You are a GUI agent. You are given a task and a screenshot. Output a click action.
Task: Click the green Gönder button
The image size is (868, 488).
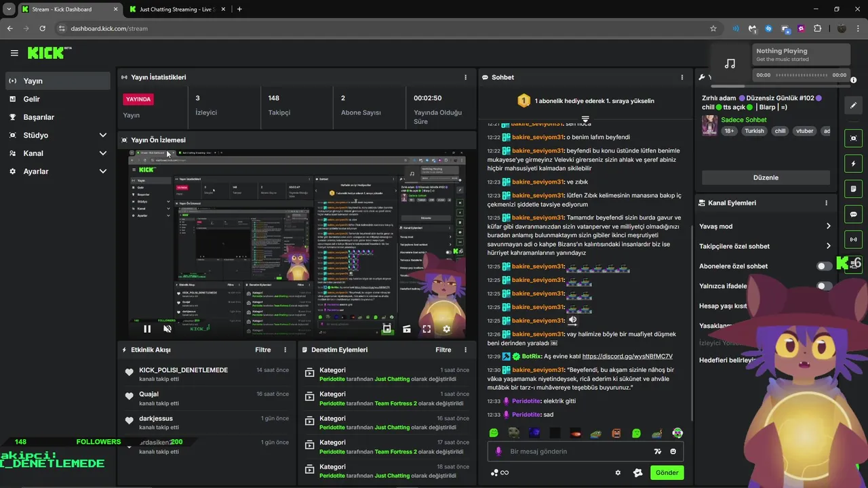667,472
